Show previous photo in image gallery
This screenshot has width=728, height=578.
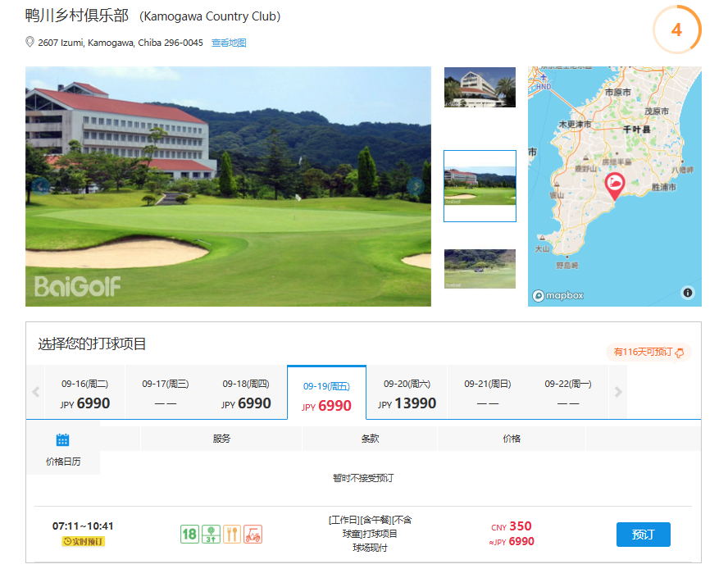pyautogui.click(x=41, y=186)
